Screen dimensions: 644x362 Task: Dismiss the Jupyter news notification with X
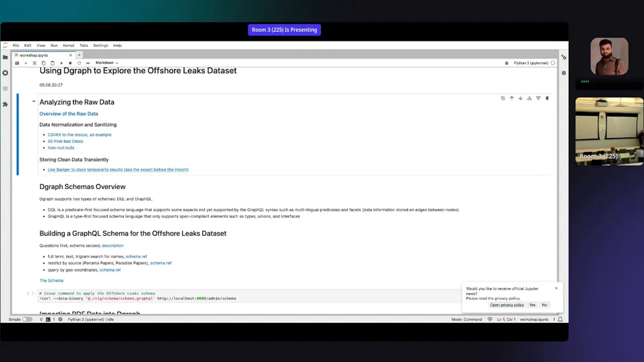click(x=556, y=288)
